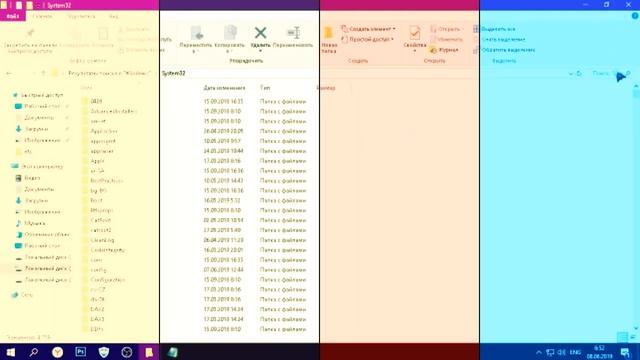This screenshot has height=360, width=640.
Task: Select the DAX3 folder
Action: (93, 319)
